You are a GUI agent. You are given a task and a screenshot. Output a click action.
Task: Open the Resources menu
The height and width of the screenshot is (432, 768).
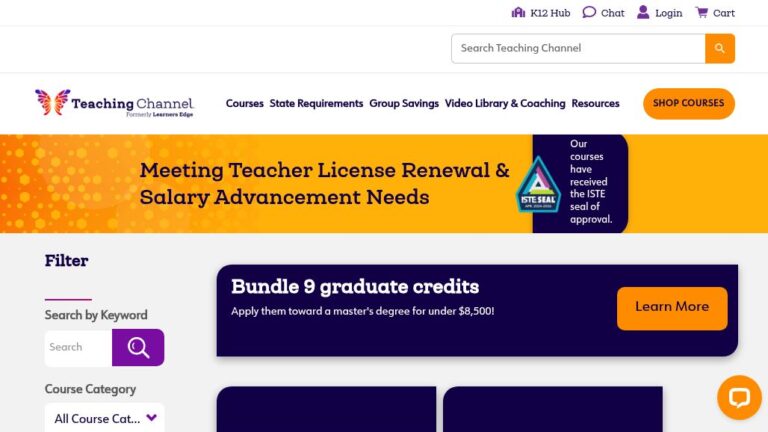pyautogui.click(x=595, y=103)
